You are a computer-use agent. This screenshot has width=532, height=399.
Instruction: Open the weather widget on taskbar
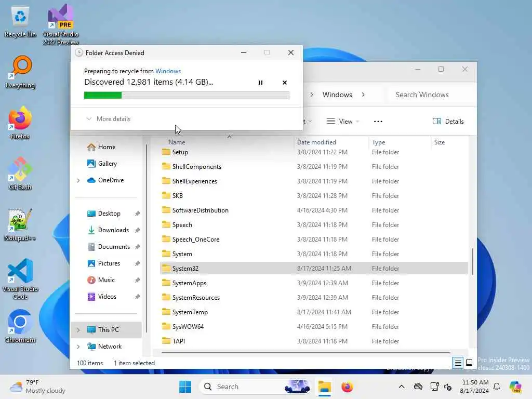[37, 387]
